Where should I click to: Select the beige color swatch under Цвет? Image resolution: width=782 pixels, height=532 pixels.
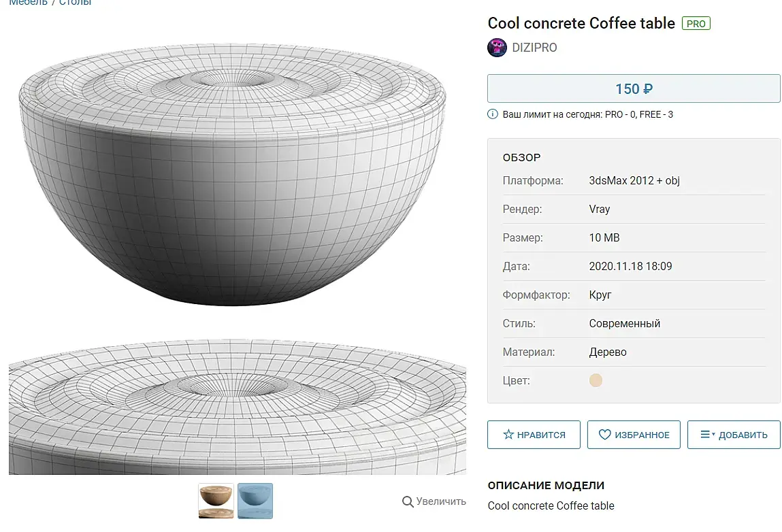tap(596, 381)
